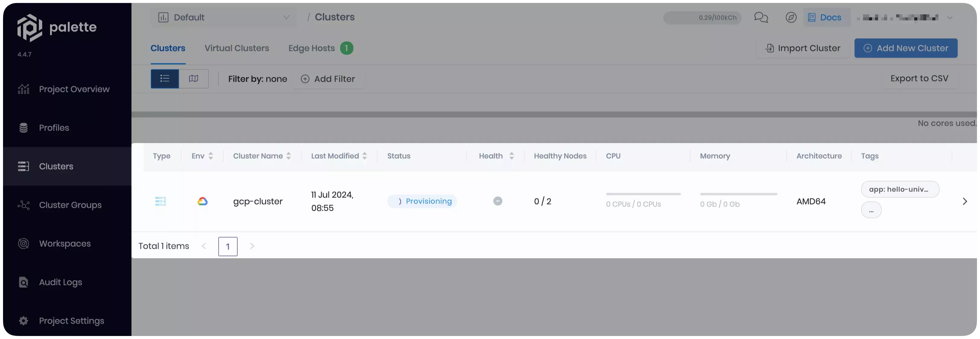Screen dimensions: 980x339
Task: Open Workspaces in the sidebar
Action: point(65,243)
